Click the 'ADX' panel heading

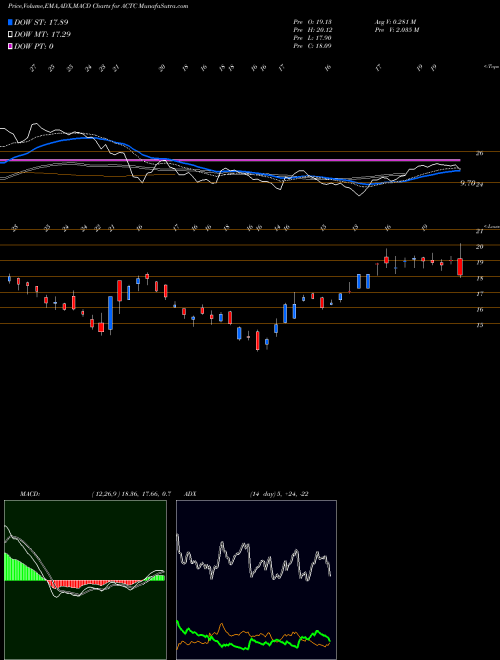[x=190, y=494]
